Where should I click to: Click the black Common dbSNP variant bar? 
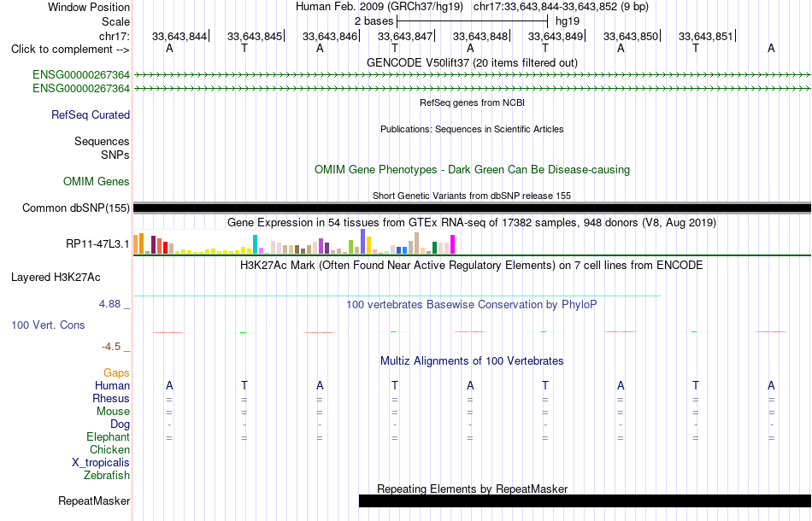coord(472,208)
